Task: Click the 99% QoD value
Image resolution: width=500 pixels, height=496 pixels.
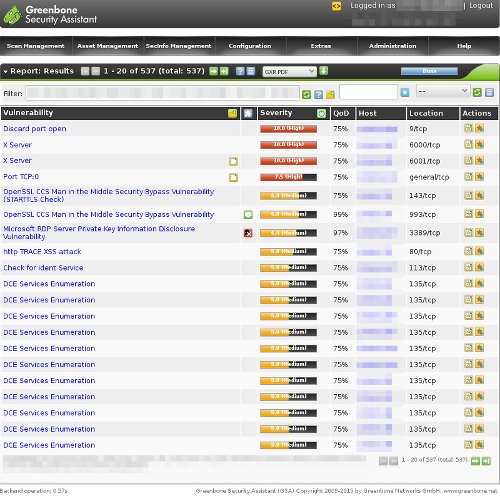Action: pos(341,214)
